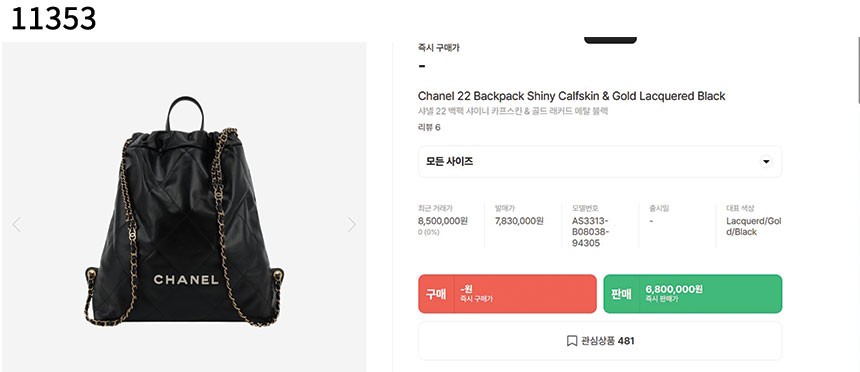Click the bookmark icon beside 관심상품

pyautogui.click(x=572, y=341)
